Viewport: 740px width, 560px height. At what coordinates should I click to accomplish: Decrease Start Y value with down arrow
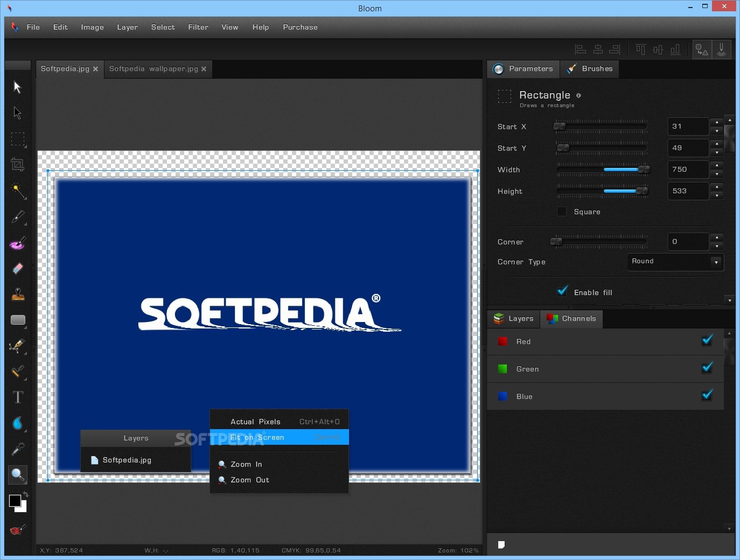pos(716,152)
